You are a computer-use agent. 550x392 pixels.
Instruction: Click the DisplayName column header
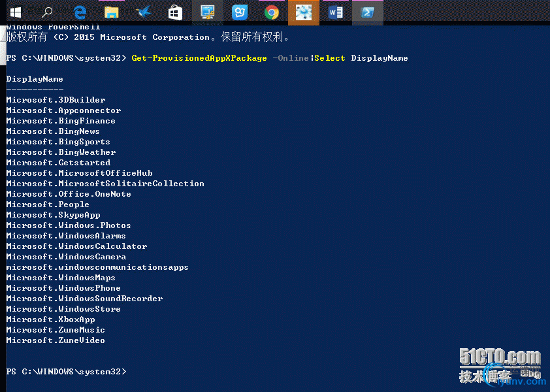coord(35,79)
